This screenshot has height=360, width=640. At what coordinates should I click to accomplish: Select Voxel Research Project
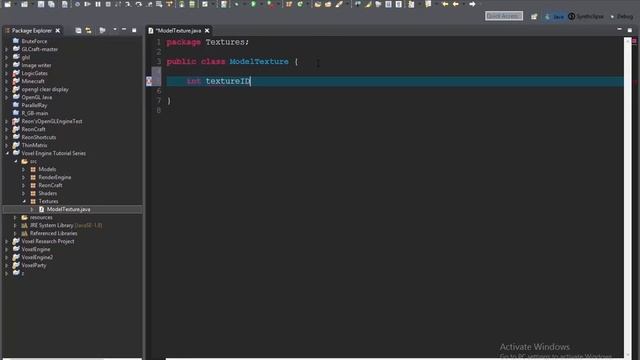pos(48,241)
